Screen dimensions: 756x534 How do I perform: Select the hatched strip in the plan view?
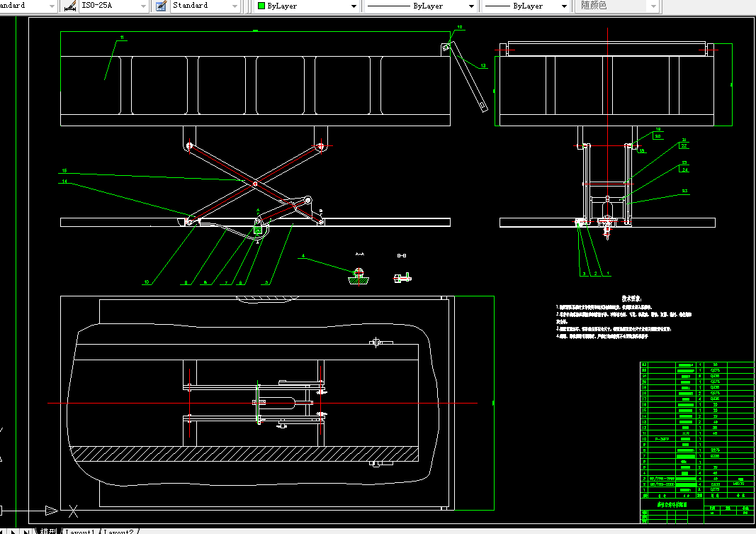[244, 454]
